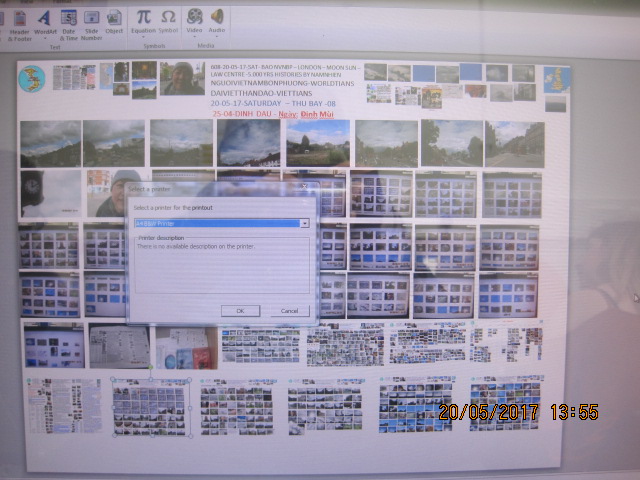This screenshot has height=480, width=640.
Task: Open the WordArt gallery
Action: click(45, 24)
